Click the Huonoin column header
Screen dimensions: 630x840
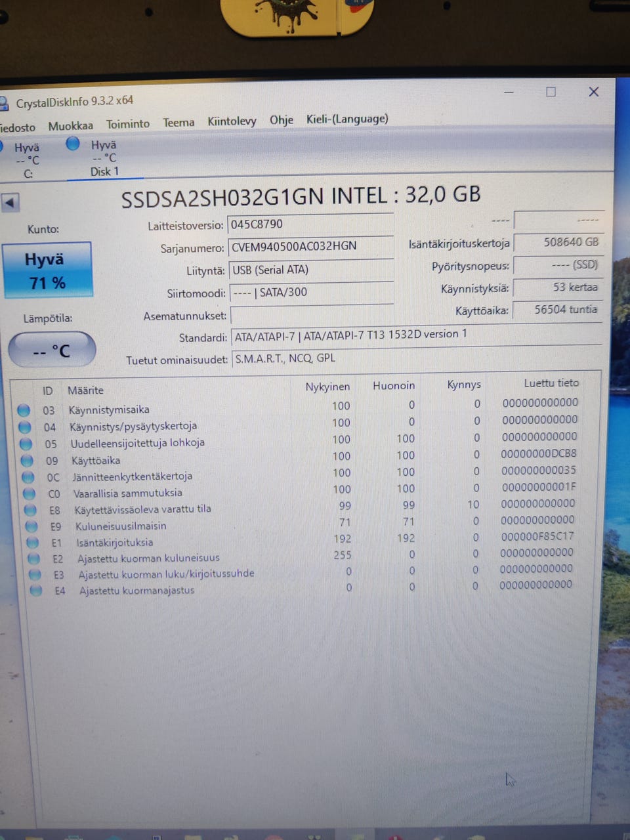coord(394,385)
